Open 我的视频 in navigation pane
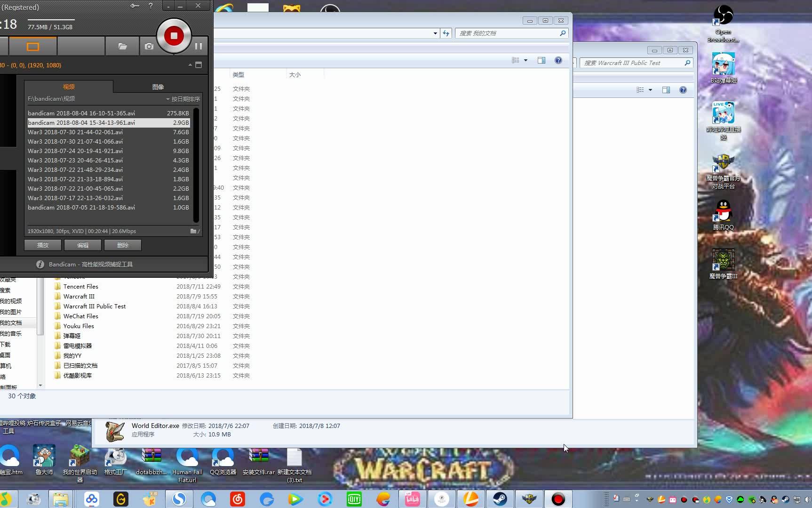Viewport: 812px width, 508px height. 11,301
